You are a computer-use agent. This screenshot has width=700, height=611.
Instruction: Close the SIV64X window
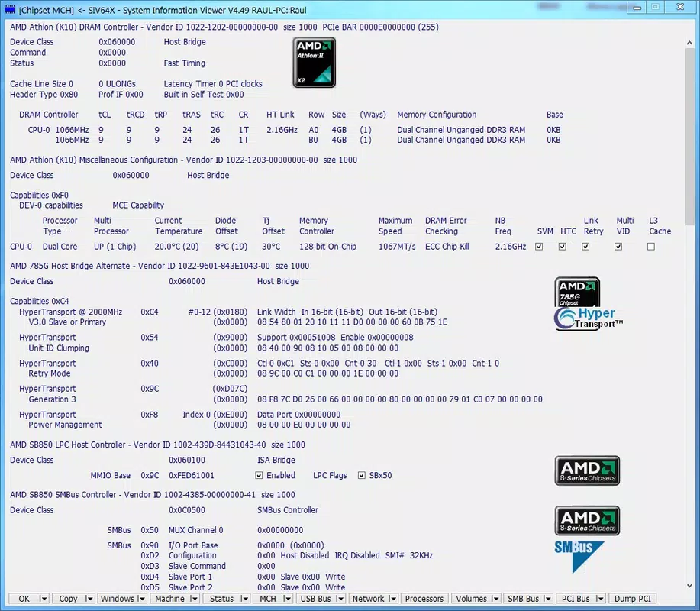680,7
